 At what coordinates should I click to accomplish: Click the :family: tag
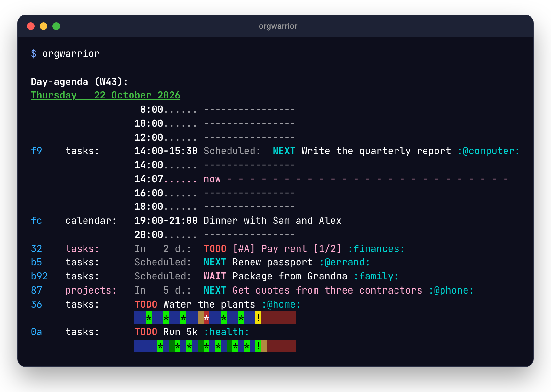[x=376, y=276]
